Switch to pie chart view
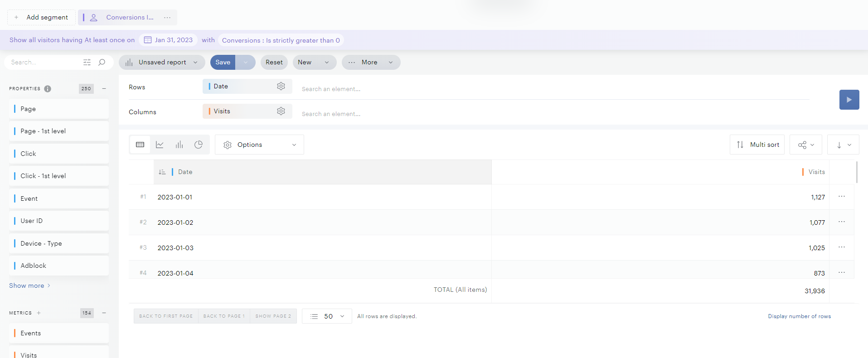The width and height of the screenshot is (868, 358). coord(199,145)
